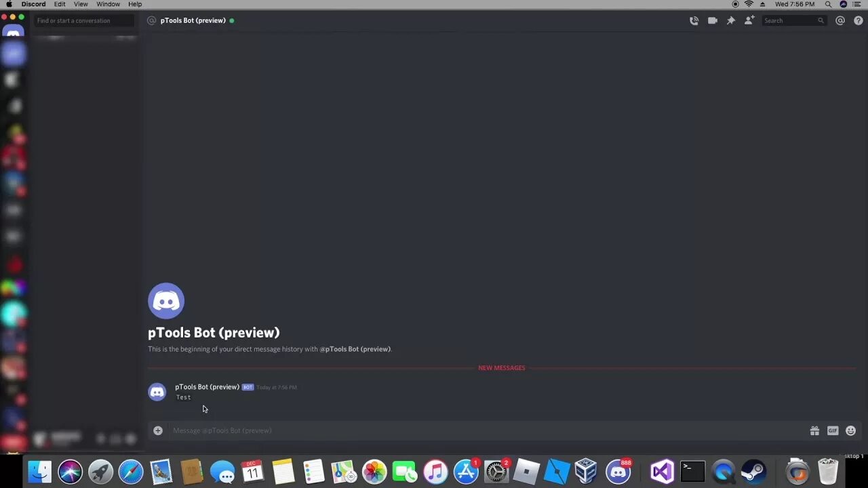Open iTunes from the Dock
The height and width of the screenshot is (488, 868).
pos(435,472)
